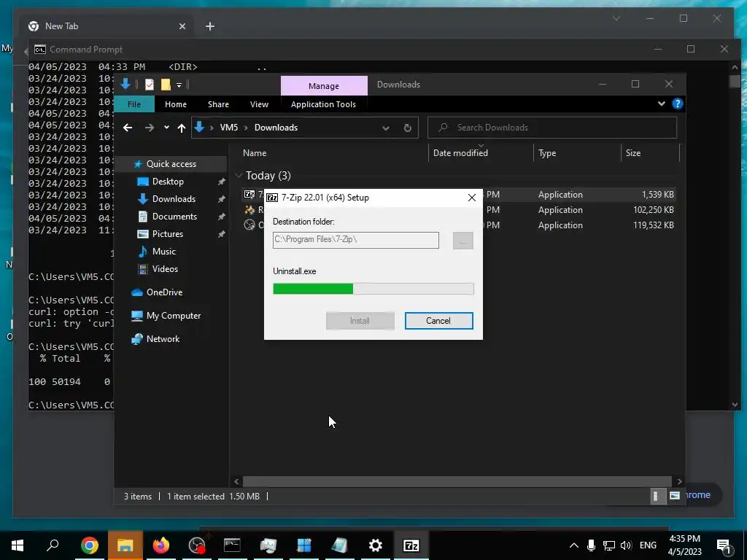Image resolution: width=747 pixels, height=560 pixels.
Task: Close the 7-Zip Setup dialog
Action: click(x=472, y=198)
